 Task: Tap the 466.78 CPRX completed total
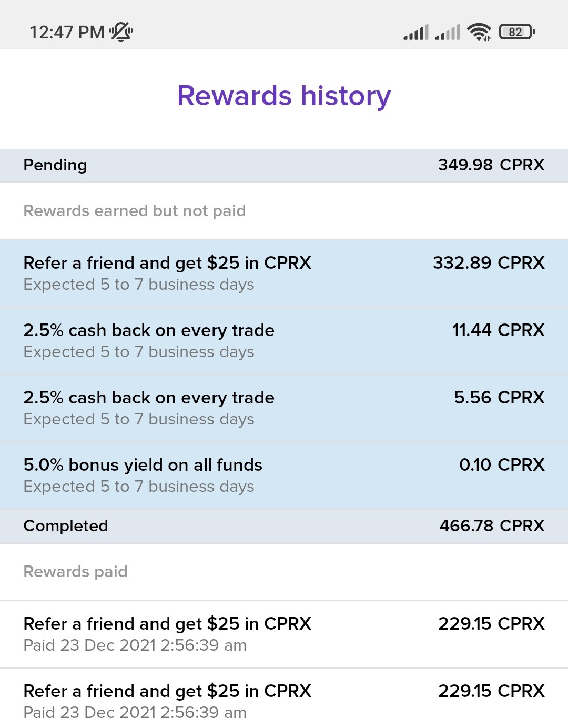click(x=492, y=525)
